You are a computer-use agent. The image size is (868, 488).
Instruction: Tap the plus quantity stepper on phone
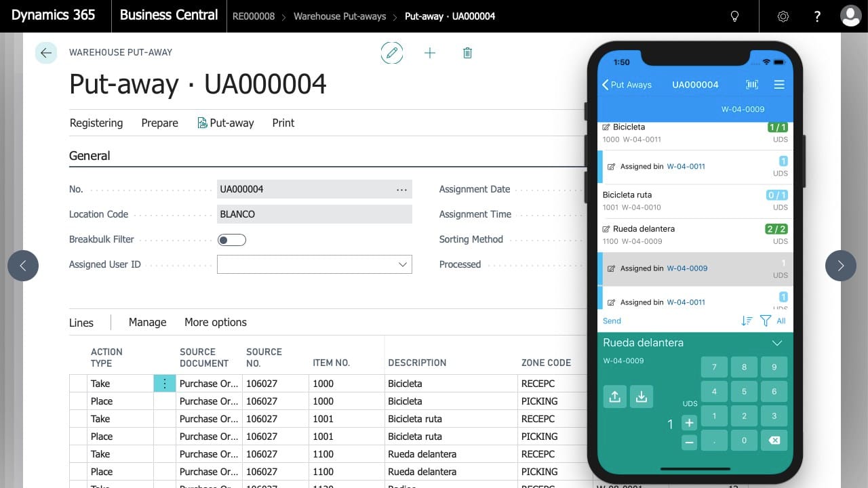689,423
